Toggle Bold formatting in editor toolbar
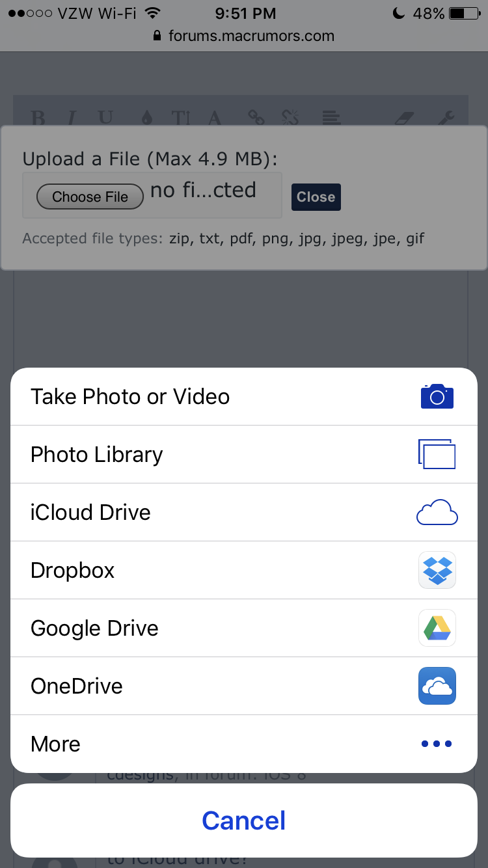488x868 pixels. tap(38, 118)
